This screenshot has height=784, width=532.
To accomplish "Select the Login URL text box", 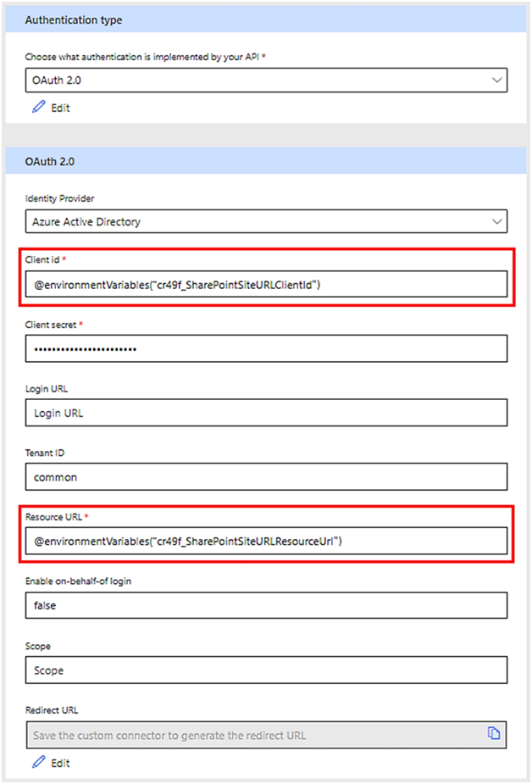I will [x=266, y=413].
